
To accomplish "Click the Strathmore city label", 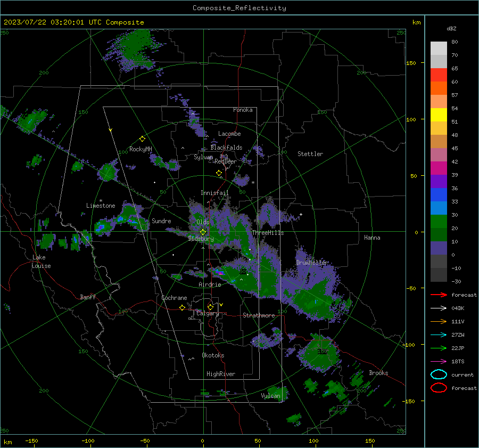I will coord(259,315).
